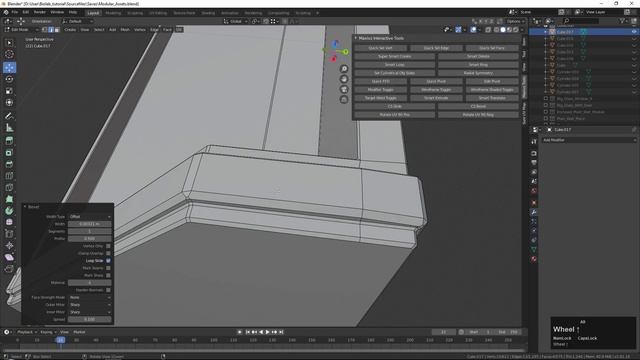Enable the Mark Sharp checkbox
Screen dimensions: 640x360
108,276
